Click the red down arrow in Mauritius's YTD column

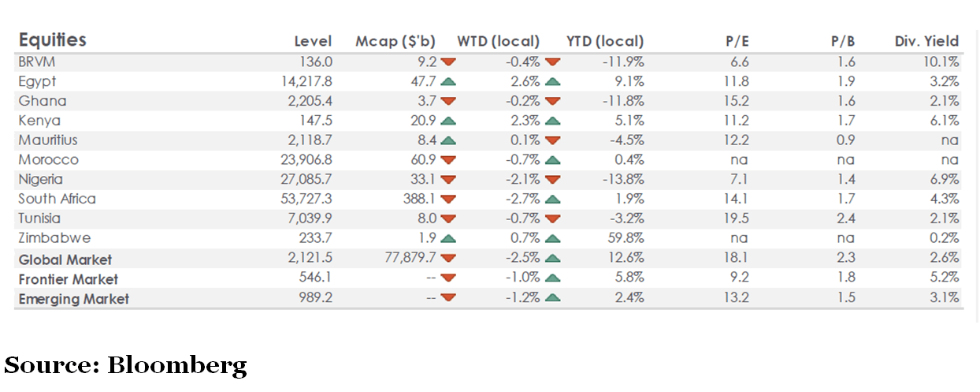(552, 140)
